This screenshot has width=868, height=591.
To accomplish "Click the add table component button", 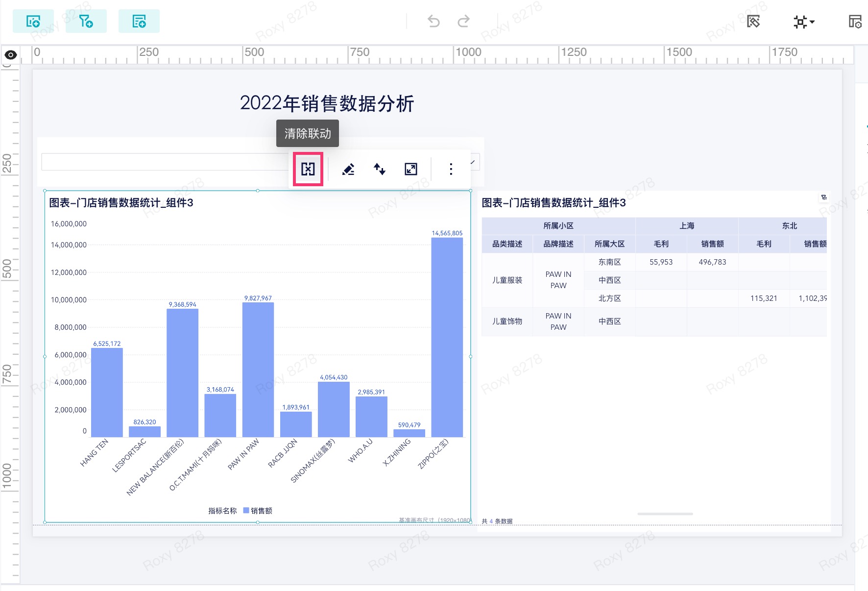I will pos(139,22).
